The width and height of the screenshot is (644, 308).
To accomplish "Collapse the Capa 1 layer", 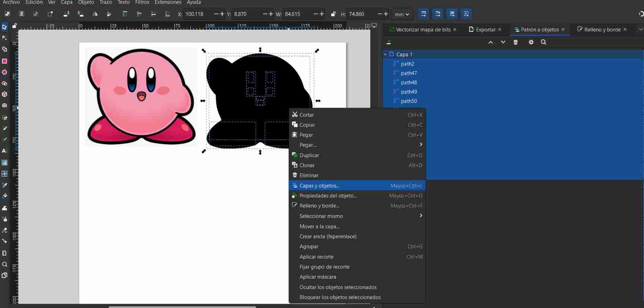I will (385, 54).
